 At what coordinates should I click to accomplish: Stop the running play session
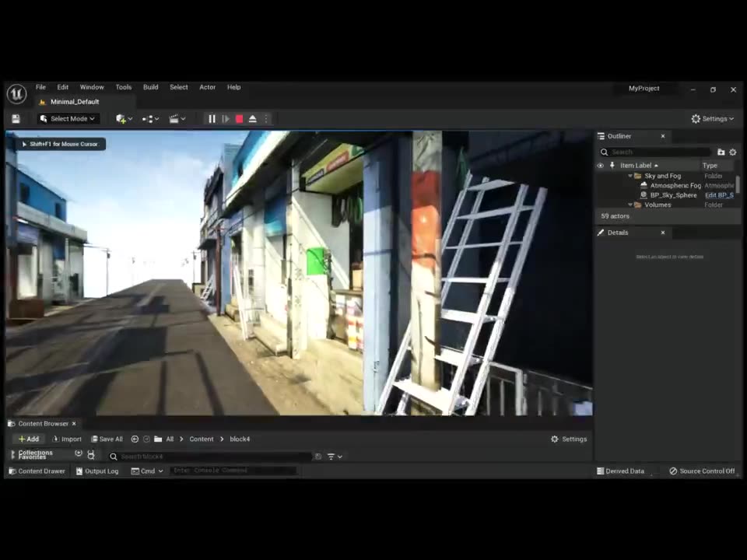click(239, 119)
